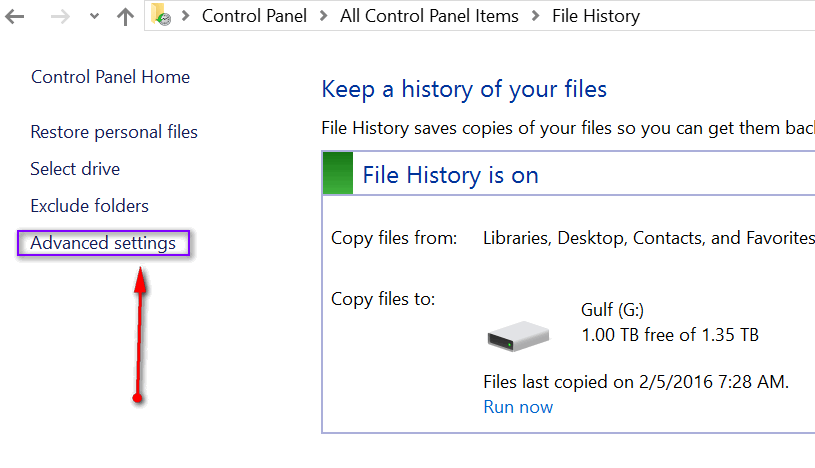The height and width of the screenshot is (468, 815).
Task: Select All Control Panel Items breadcrumb
Action: coord(429,16)
